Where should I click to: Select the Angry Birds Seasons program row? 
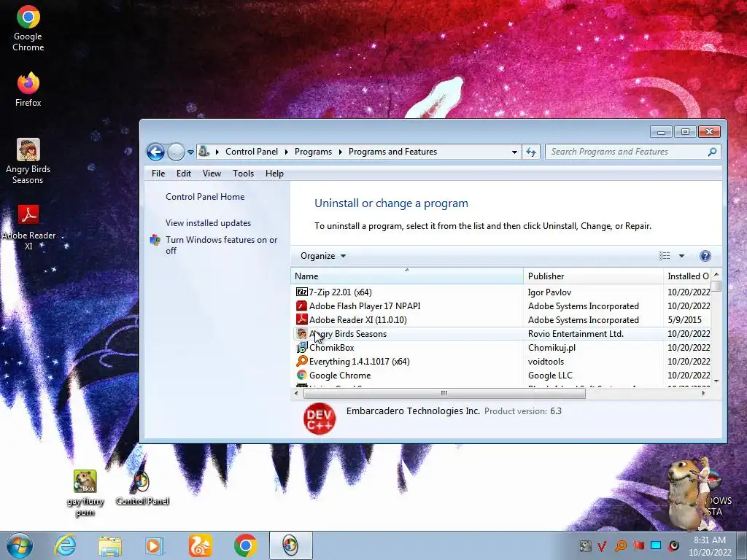pyautogui.click(x=501, y=334)
